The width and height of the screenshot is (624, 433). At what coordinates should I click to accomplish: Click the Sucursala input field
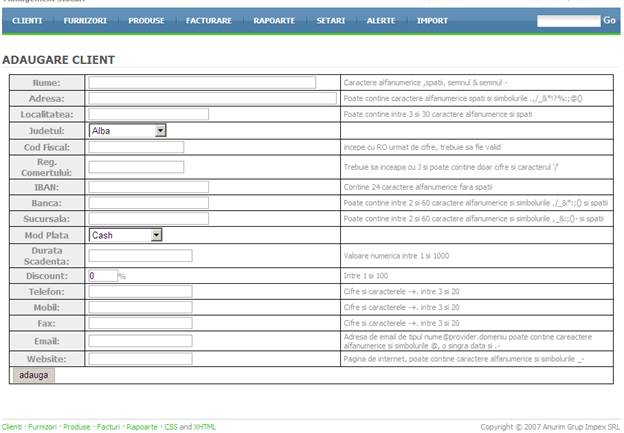click(x=148, y=219)
